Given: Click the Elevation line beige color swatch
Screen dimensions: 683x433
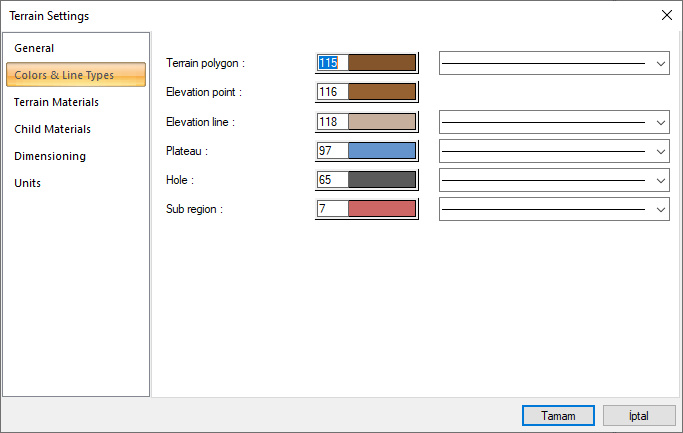Looking at the screenshot, I should point(381,122).
